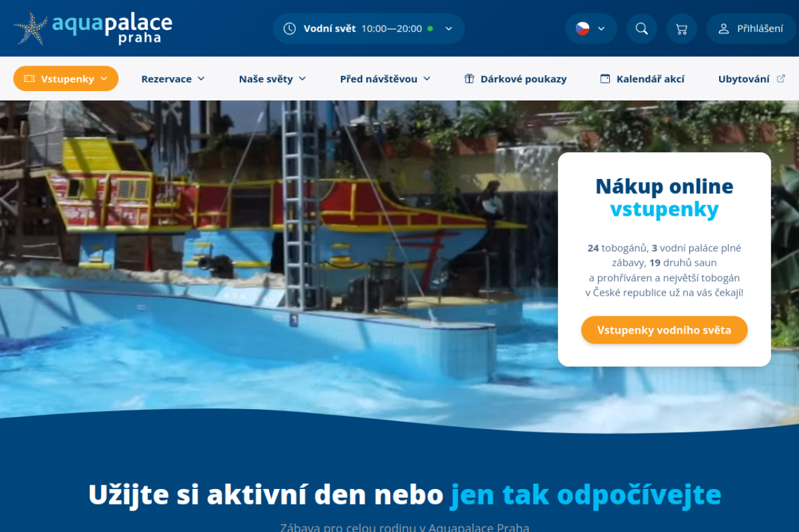The height and width of the screenshot is (532, 799).
Task: Expand the Před návštěvou menu
Action: click(385, 79)
